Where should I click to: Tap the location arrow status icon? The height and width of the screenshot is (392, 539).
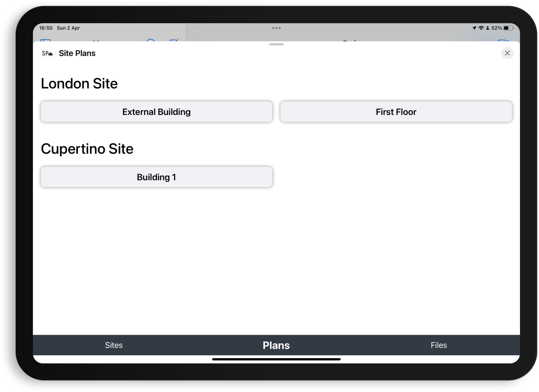[x=474, y=28]
